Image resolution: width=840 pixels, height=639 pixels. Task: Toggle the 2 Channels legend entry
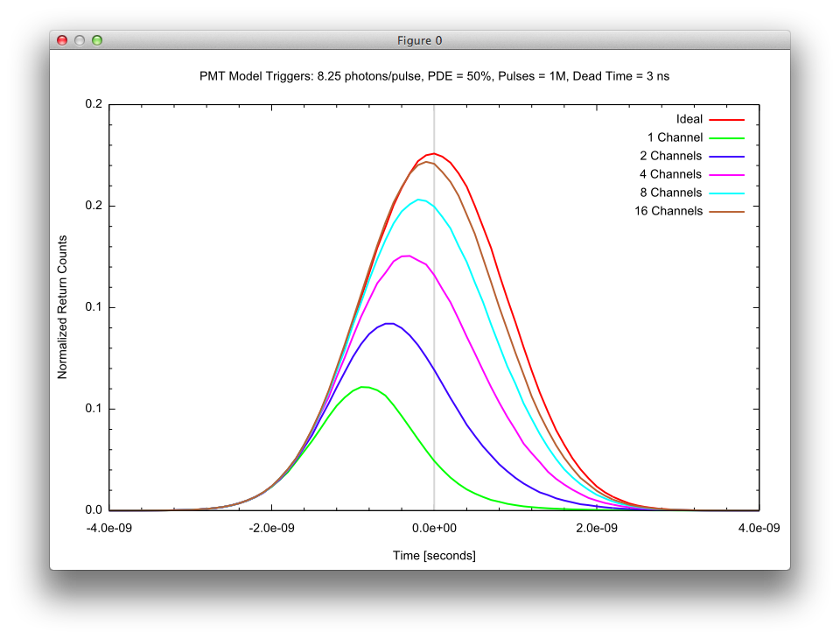click(671, 156)
